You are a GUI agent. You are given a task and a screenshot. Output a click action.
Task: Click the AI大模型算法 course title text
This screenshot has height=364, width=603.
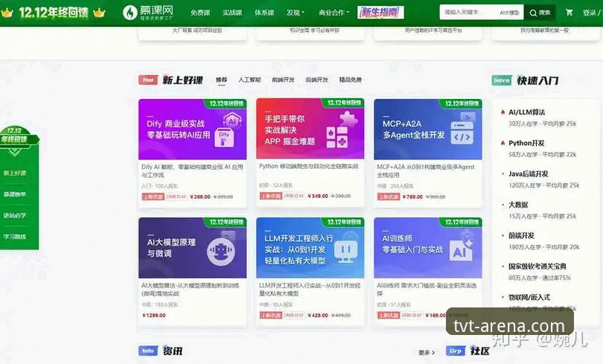(x=191, y=290)
